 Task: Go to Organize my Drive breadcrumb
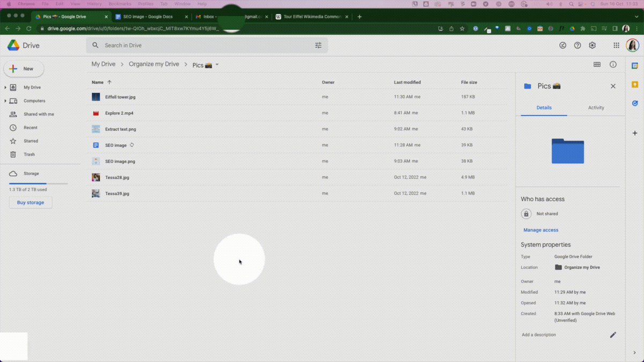coord(154,64)
